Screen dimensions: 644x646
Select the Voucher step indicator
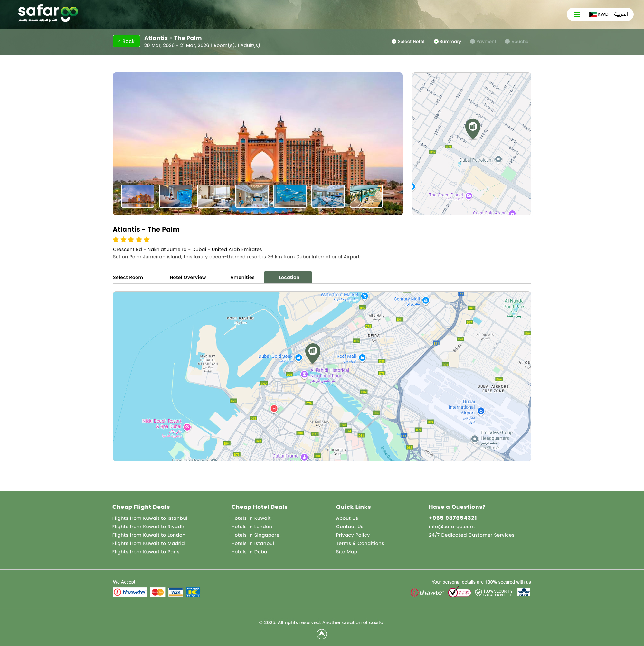tap(517, 42)
